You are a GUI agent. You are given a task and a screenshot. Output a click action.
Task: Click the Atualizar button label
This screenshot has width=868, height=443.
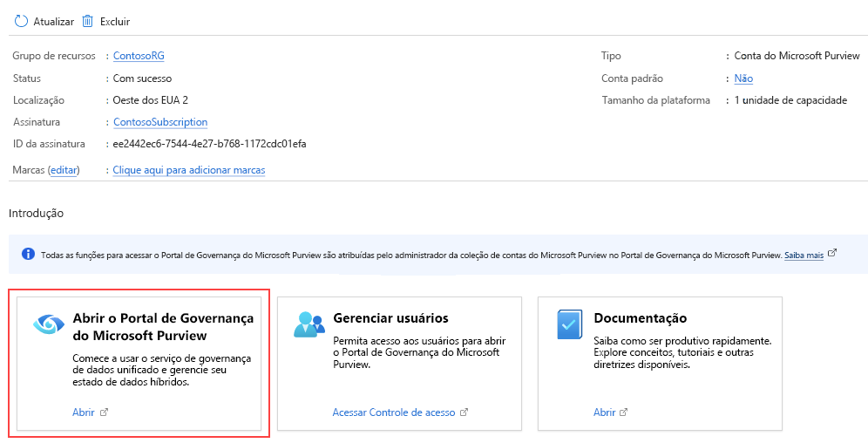coord(54,22)
